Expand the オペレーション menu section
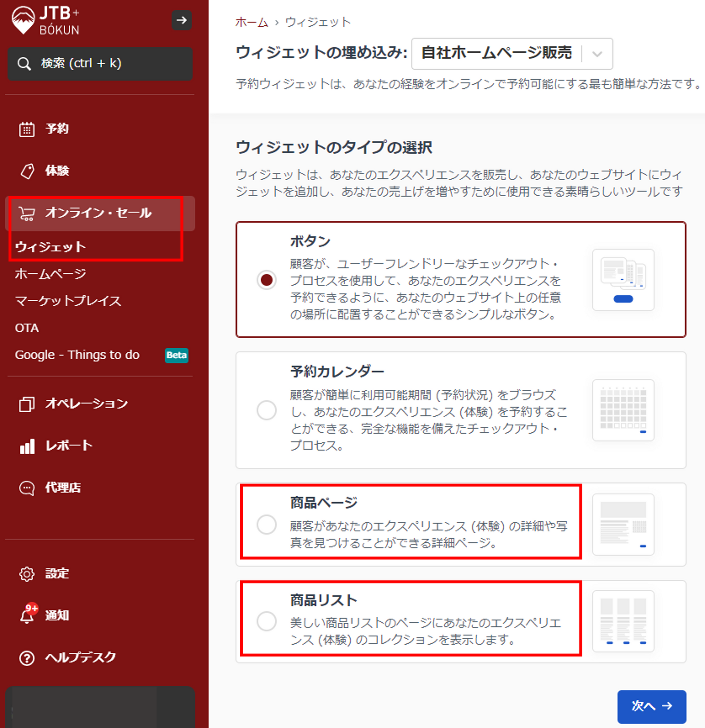 (x=86, y=404)
